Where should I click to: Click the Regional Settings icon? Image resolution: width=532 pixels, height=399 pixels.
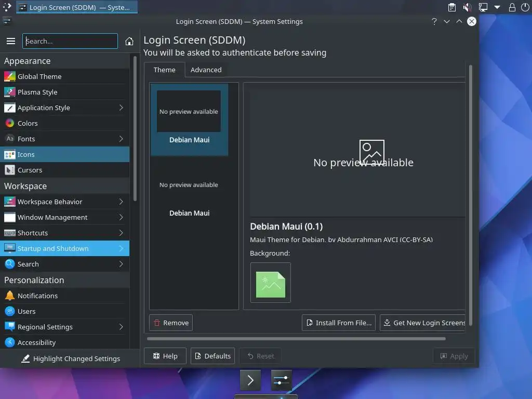click(10, 327)
